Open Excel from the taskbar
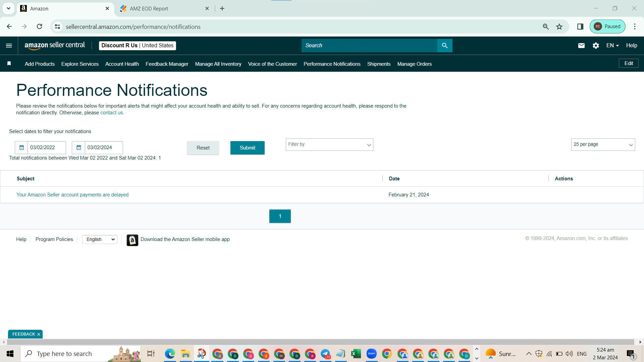The height and width of the screenshot is (362, 644). 356,354
